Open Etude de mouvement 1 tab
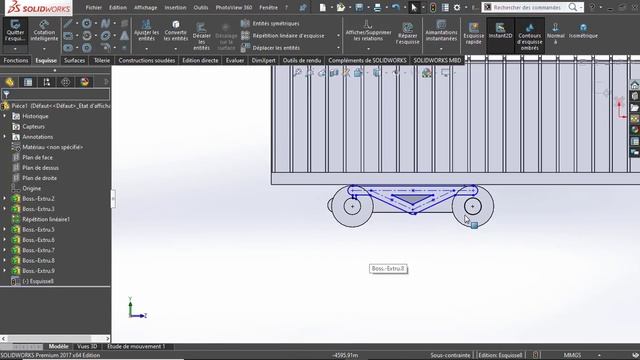The width and height of the screenshot is (640, 360). (x=136, y=347)
